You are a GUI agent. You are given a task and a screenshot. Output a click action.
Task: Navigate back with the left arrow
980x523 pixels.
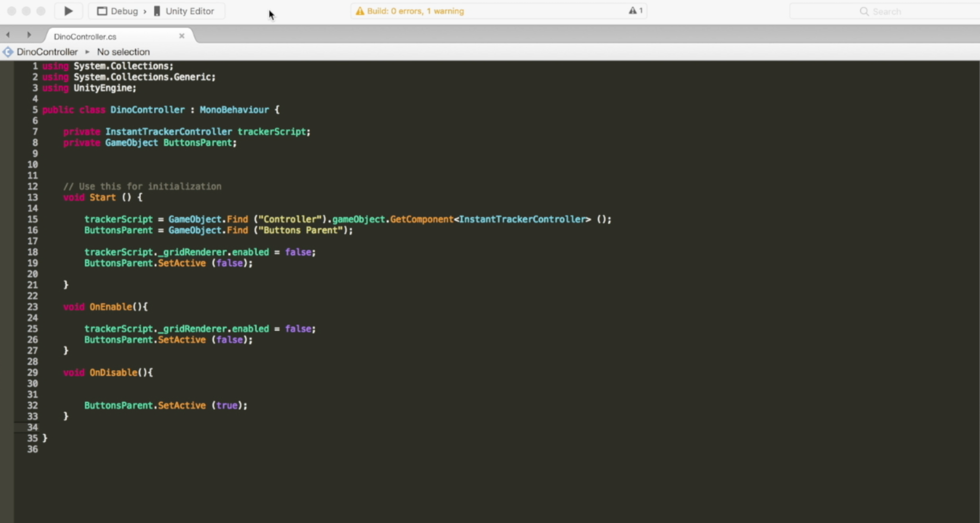click(x=8, y=35)
